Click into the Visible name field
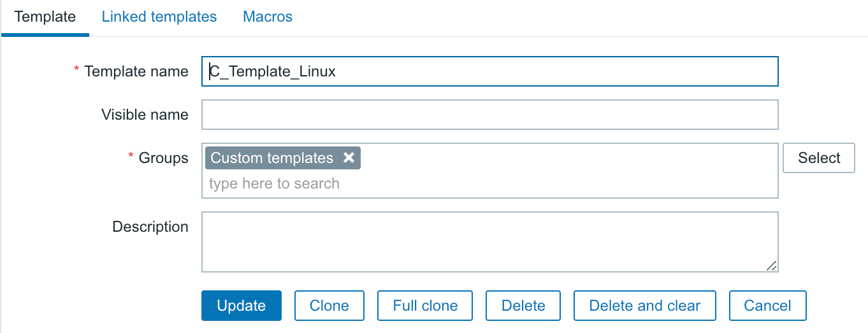868x333 pixels. pyautogui.click(x=490, y=115)
